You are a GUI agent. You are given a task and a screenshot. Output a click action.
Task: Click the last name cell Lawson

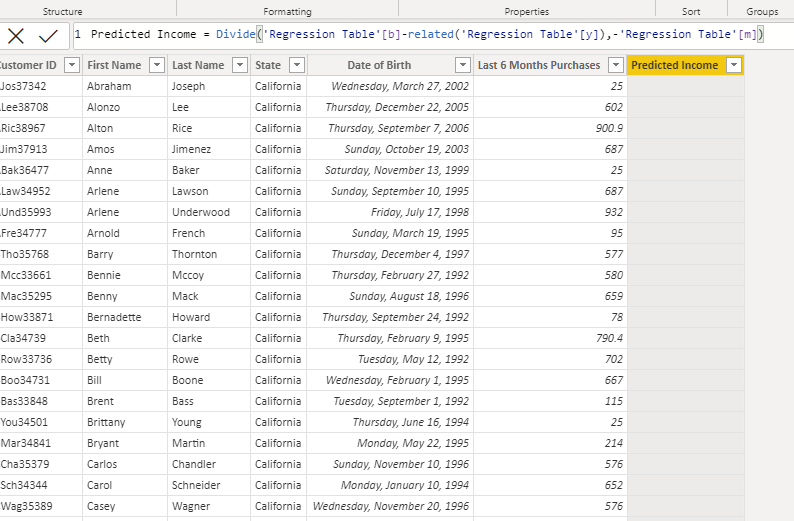click(190, 191)
